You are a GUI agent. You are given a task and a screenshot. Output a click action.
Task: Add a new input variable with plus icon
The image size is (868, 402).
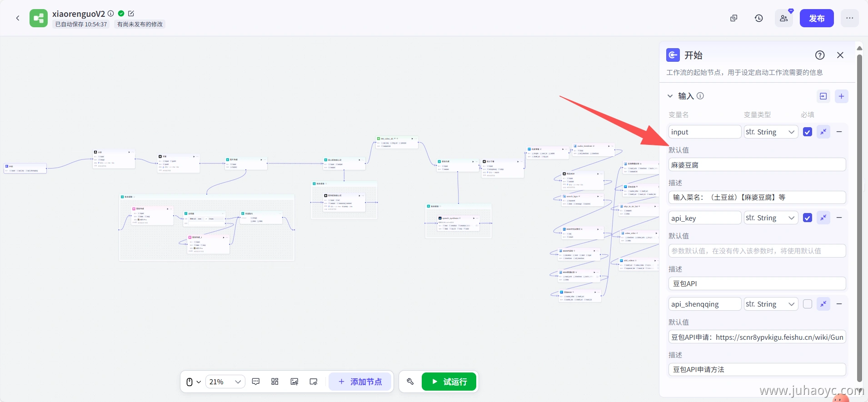841,96
